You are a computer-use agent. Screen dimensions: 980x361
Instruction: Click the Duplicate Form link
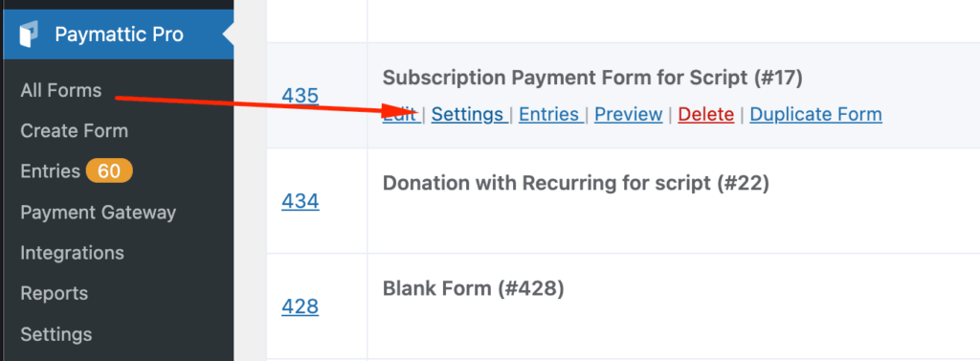(x=815, y=115)
